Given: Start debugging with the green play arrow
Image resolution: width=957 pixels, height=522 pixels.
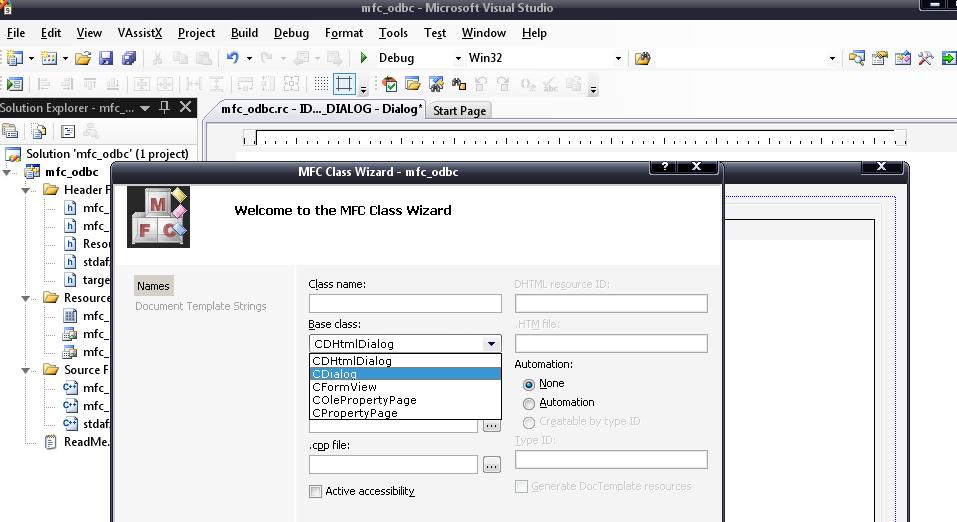Looking at the screenshot, I should (364, 58).
